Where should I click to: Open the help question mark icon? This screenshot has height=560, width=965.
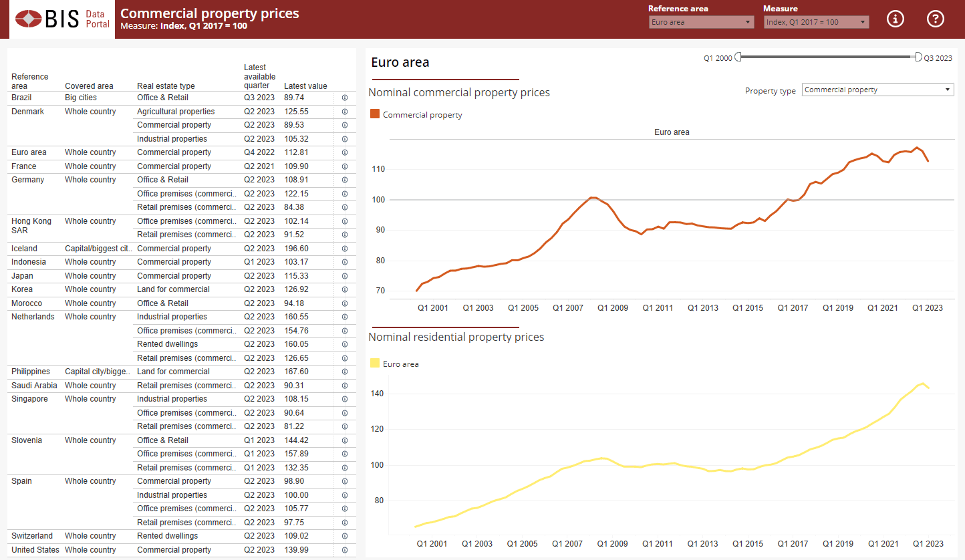coord(936,19)
